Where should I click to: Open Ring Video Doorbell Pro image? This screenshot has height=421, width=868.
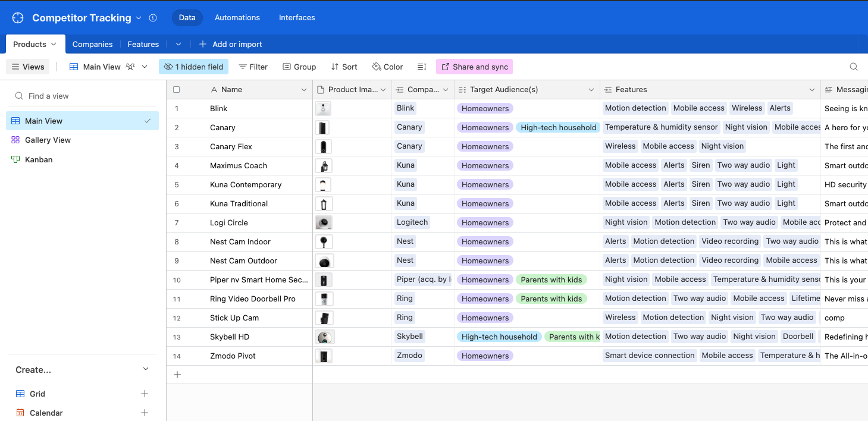click(x=324, y=299)
